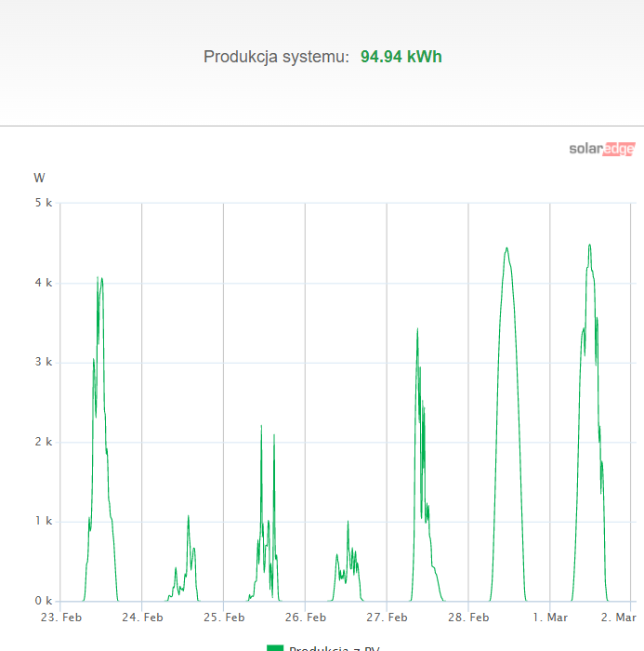This screenshot has height=651, width=644.
Task: Click the 24. Feb date label
Action: [x=141, y=617]
